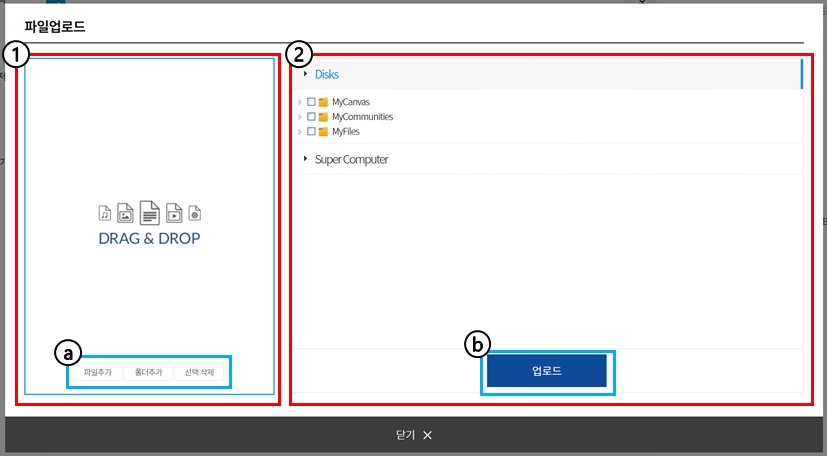Image resolution: width=827 pixels, height=456 pixels.
Task: Close the dialog with 닫기 bar
Action: (x=413, y=435)
